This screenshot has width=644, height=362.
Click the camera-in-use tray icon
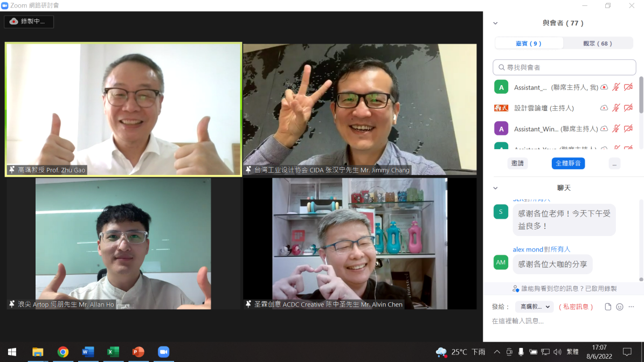tap(509, 352)
